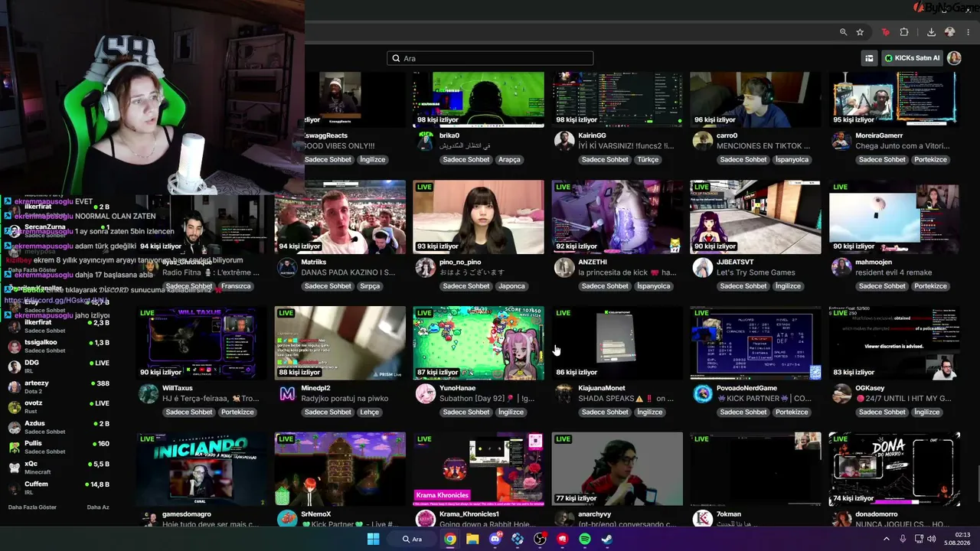
Task: Click the red Tp extension icon
Action: coord(886,32)
